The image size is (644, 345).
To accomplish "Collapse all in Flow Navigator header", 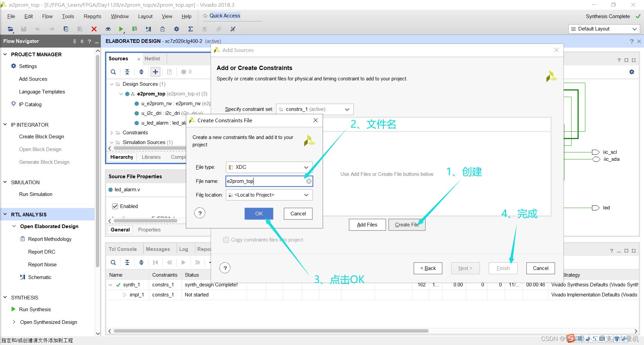I will (74, 41).
